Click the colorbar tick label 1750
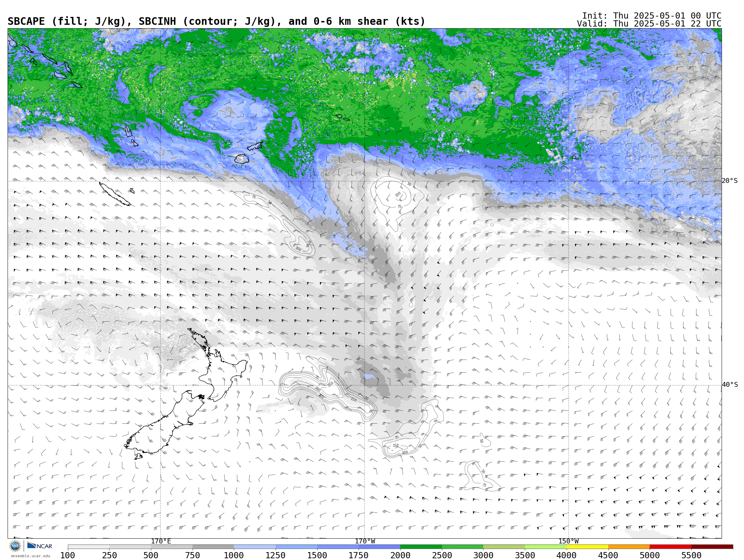744x560 pixels. (x=359, y=556)
